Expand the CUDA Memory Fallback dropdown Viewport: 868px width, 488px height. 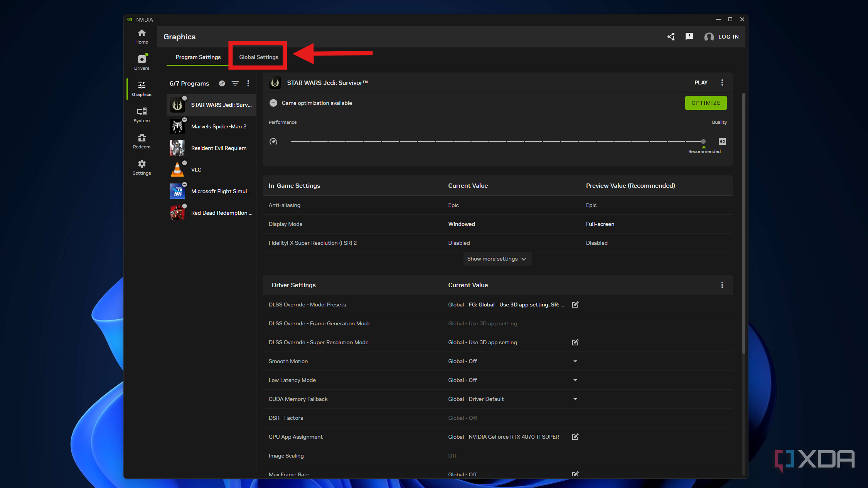click(575, 399)
